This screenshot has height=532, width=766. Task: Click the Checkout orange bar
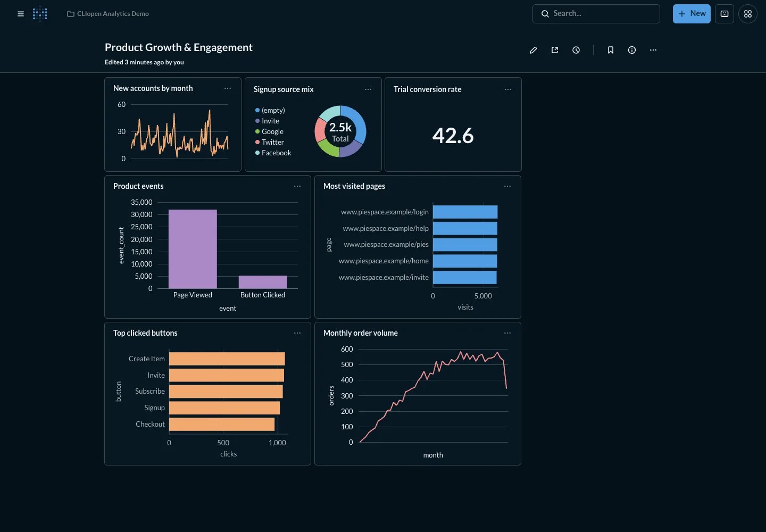[x=222, y=424]
